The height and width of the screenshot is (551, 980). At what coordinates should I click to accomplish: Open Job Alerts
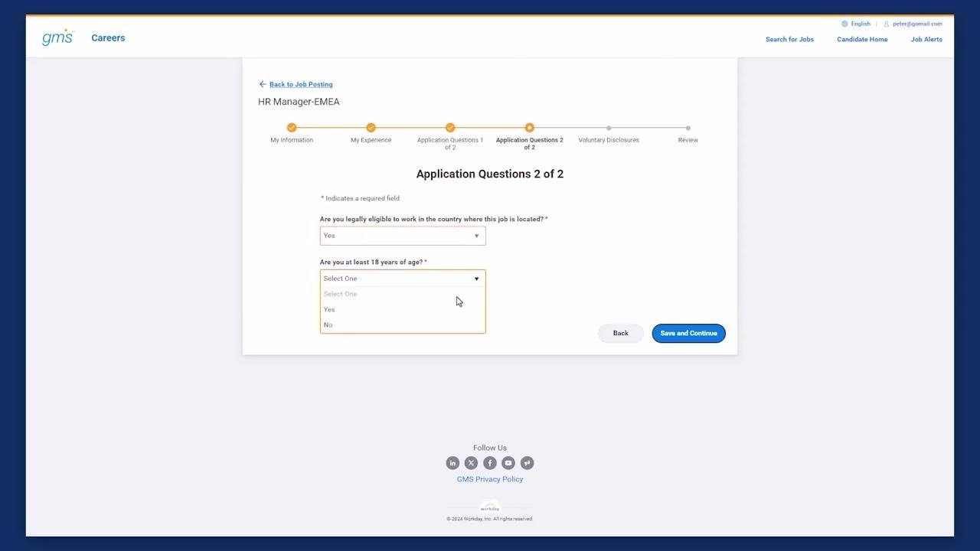(x=926, y=39)
